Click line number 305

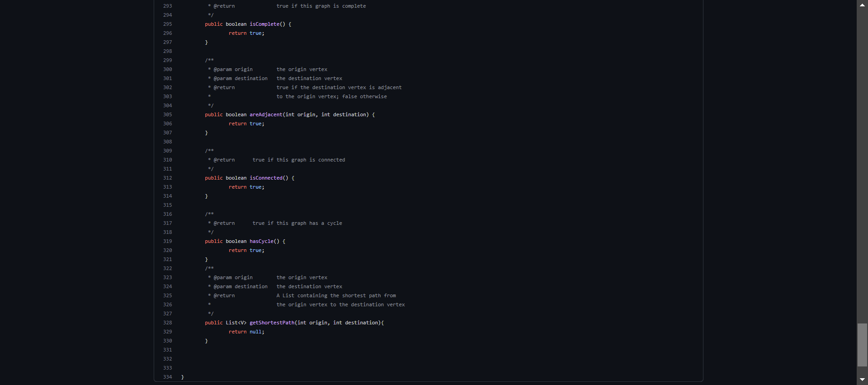pyautogui.click(x=168, y=114)
